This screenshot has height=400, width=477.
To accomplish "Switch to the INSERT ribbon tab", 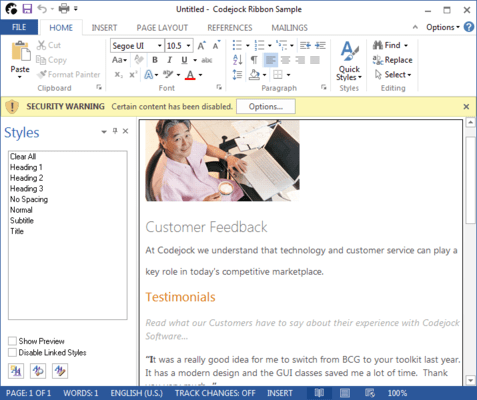I will (104, 28).
